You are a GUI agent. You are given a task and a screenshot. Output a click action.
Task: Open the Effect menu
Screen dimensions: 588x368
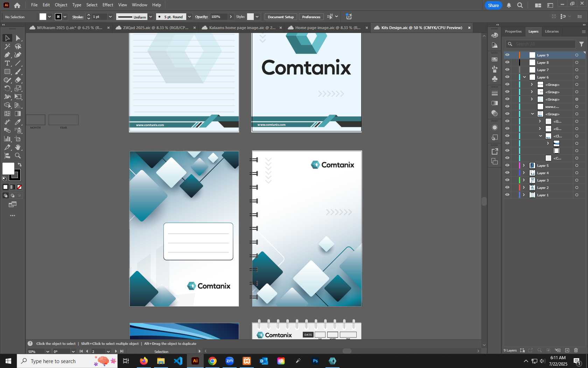108,5
